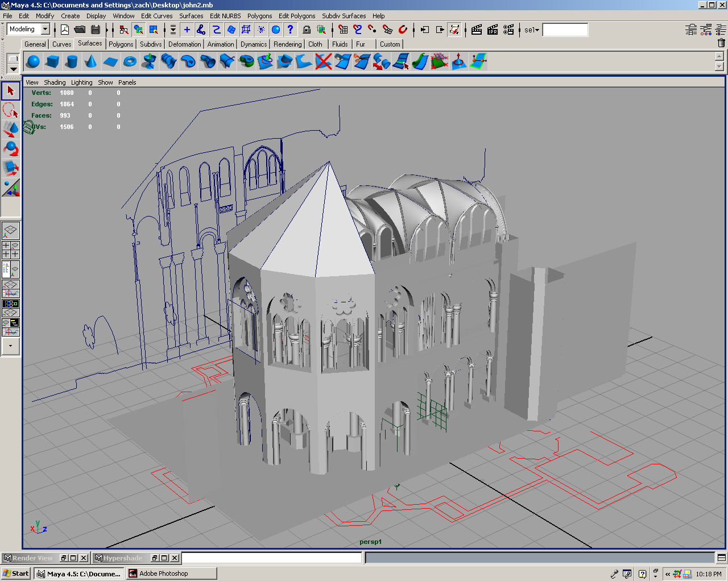Image resolution: width=728 pixels, height=582 pixels.
Task: Click the magnet Make Live icon
Action: [x=403, y=30]
